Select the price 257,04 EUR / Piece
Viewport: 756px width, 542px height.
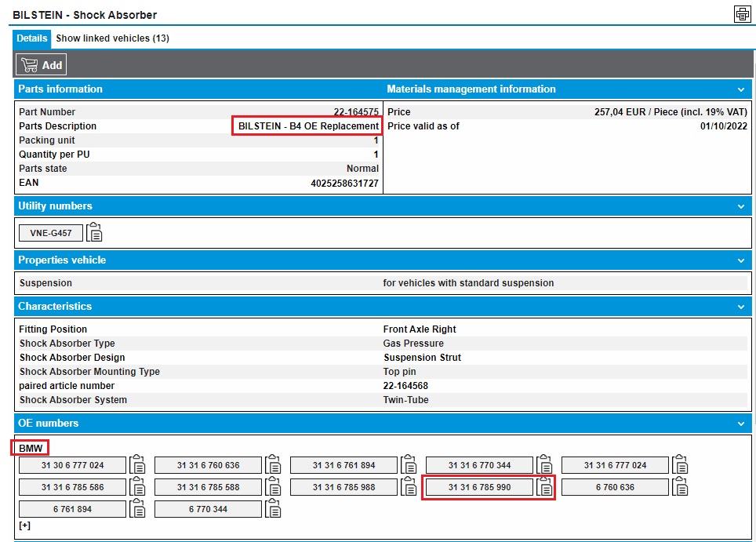point(671,112)
